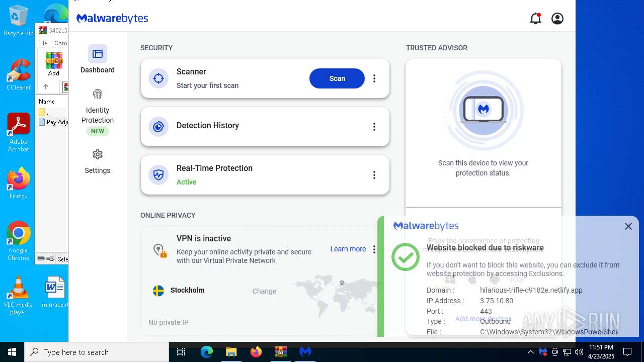Open Firefox from the taskbar
The image size is (644, 362).
point(256,352)
